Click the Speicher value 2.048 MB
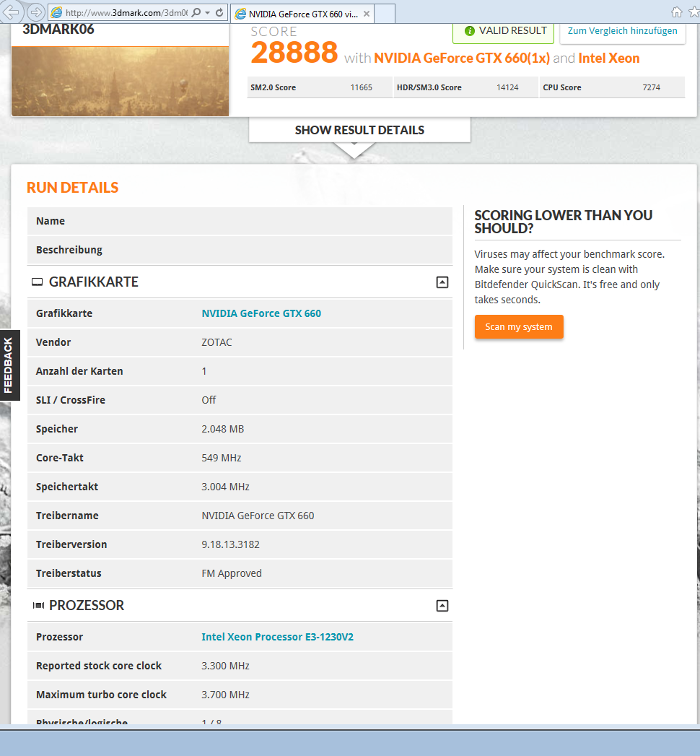 point(222,429)
